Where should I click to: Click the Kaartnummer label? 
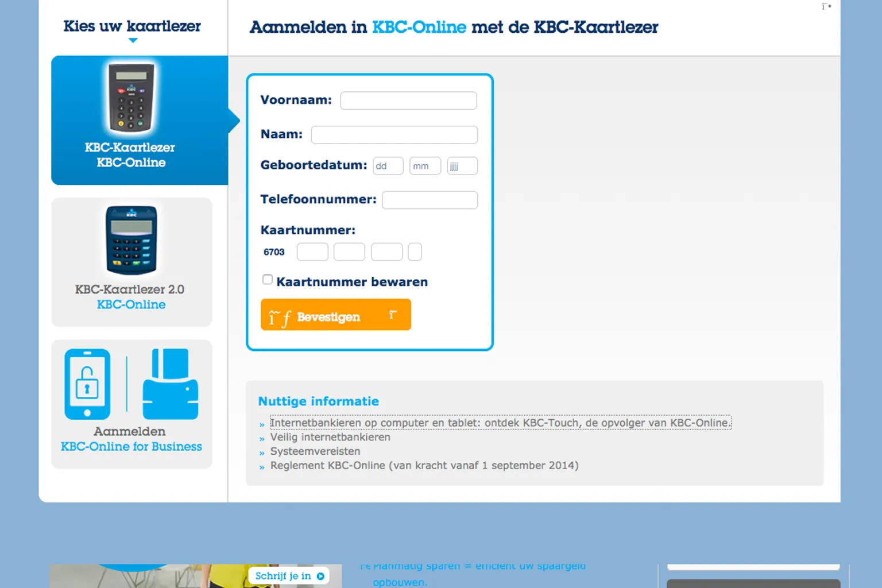pyautogui.click(x=308, y=230)
